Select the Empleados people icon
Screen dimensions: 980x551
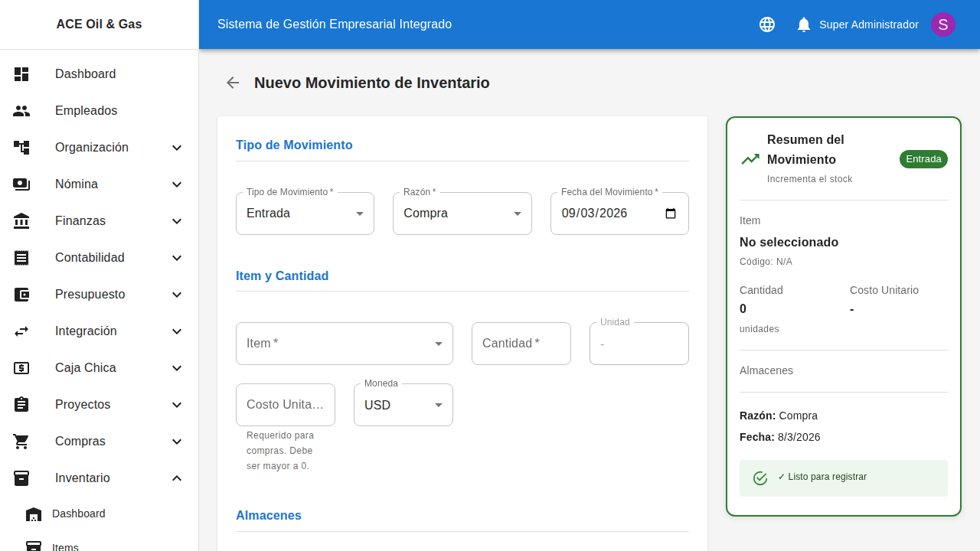21,110
